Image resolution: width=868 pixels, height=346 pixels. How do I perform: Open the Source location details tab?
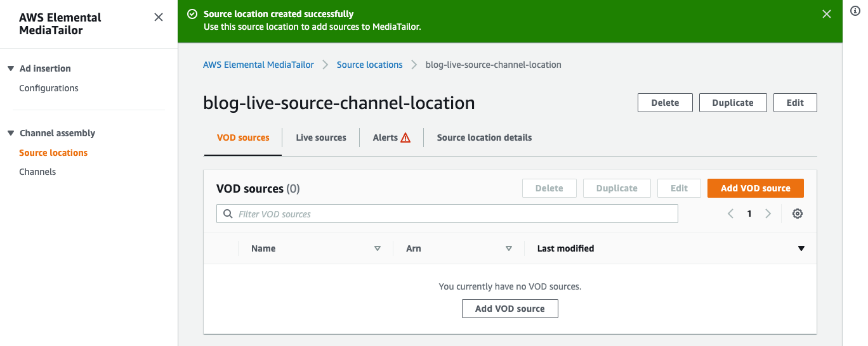pyautogui.click(x=484, y=138)
